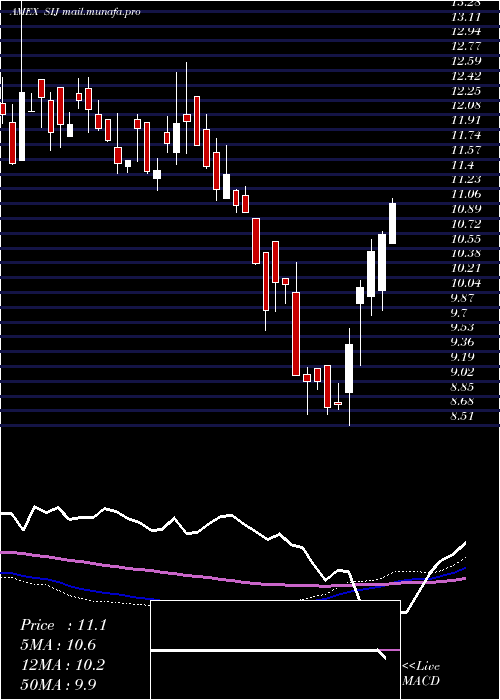
Task: Click the 11.91 price axis label
Action: pyautogui.click(x=466, y=121)
